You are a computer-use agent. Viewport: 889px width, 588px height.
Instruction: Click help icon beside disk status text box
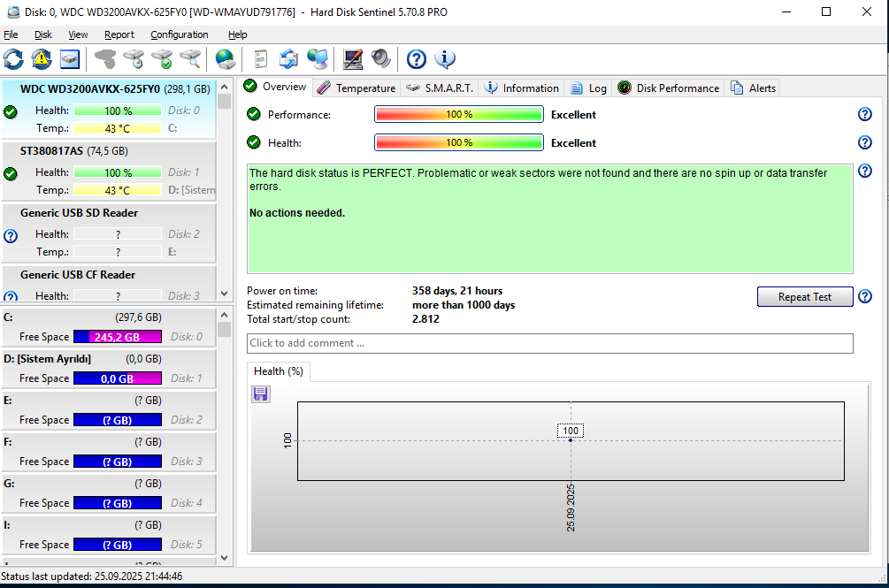coord(864,171)
